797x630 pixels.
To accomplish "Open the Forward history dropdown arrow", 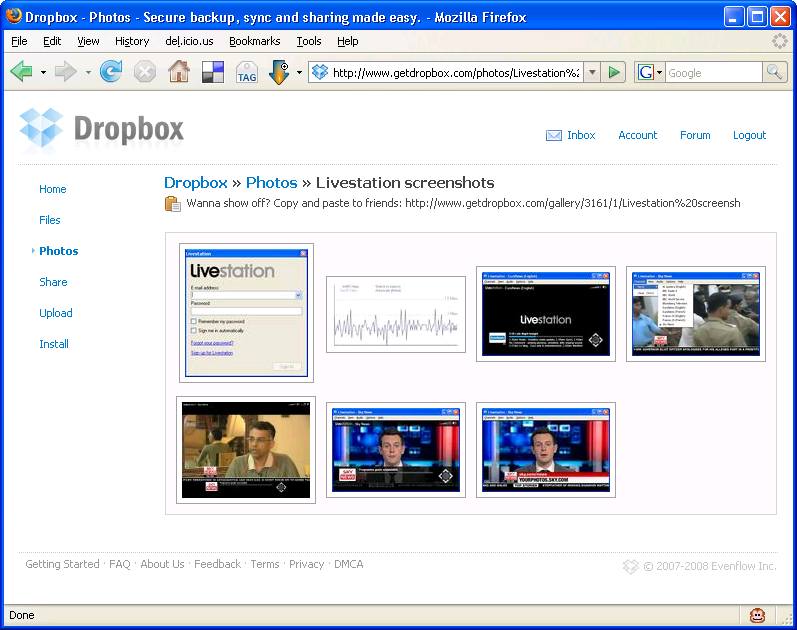I will pos(88,72).
